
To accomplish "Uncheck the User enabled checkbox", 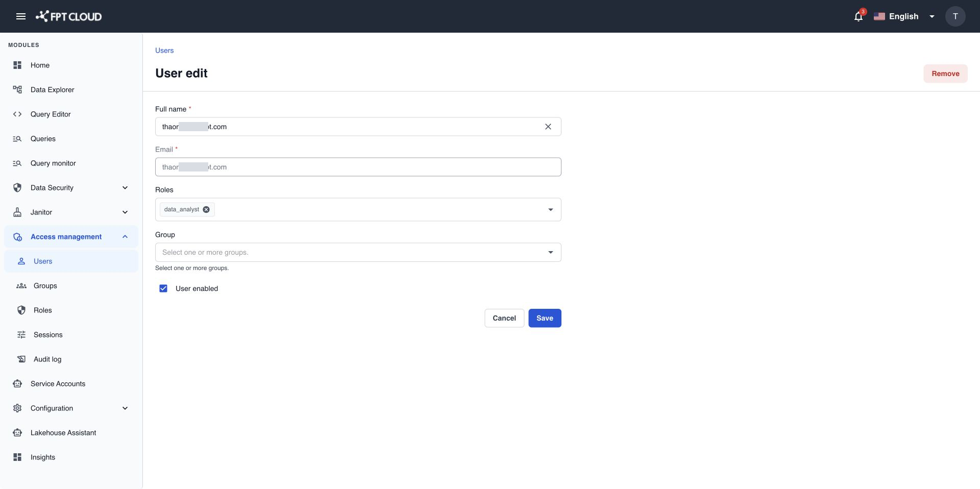I will pos(163,288).
